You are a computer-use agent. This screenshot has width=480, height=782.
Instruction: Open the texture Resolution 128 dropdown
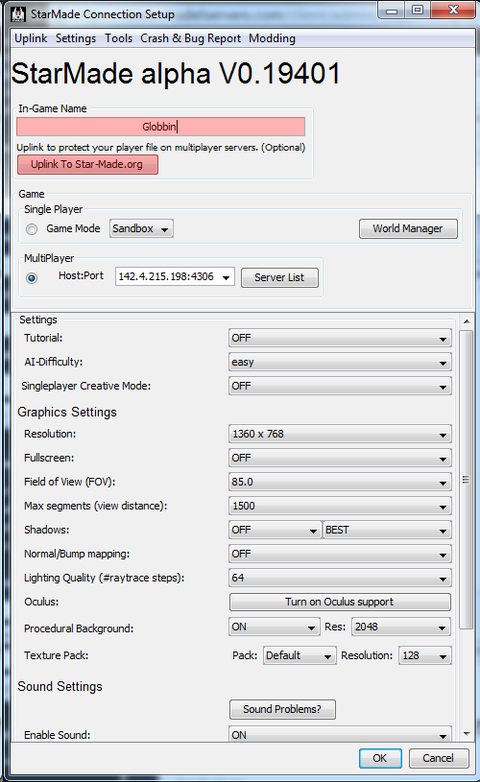[x=425, y=655]
